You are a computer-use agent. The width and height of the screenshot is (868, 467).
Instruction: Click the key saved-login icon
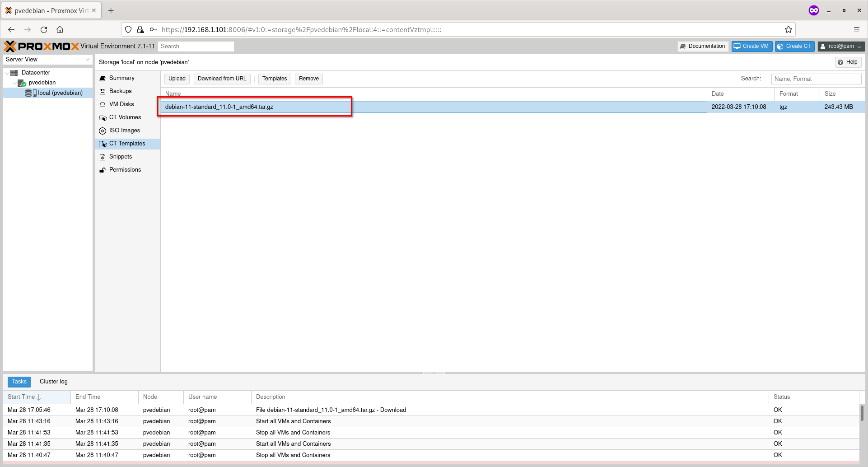click(154, 30)
